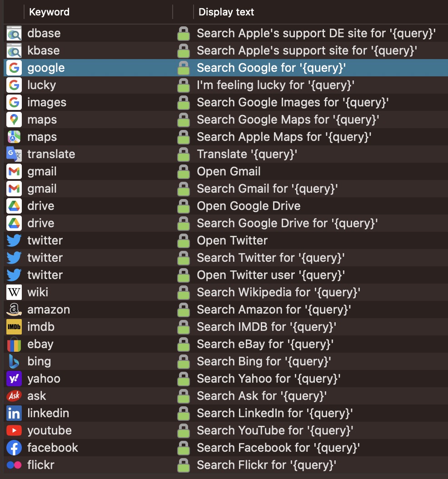This screenshot has height=479, width=448.
Task: Select the 'maps' keyword in Google Maps row
Action: tap(42, 120)
